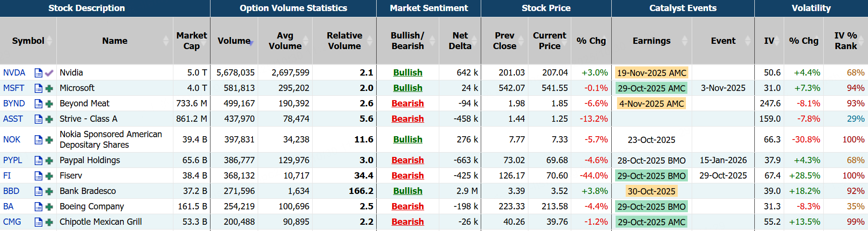868x231 pixels.
Task: Select the Catalyst Events group header
Action: pos(683,8)
